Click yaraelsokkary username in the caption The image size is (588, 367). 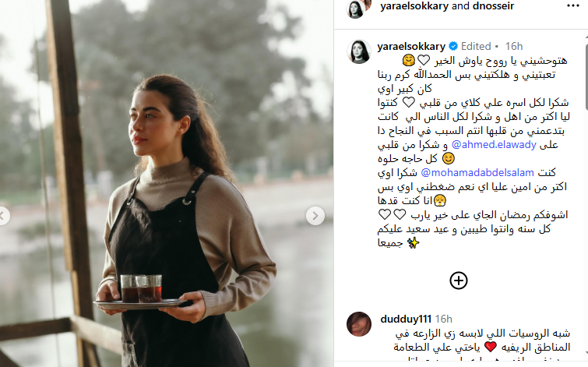[411, 46]
